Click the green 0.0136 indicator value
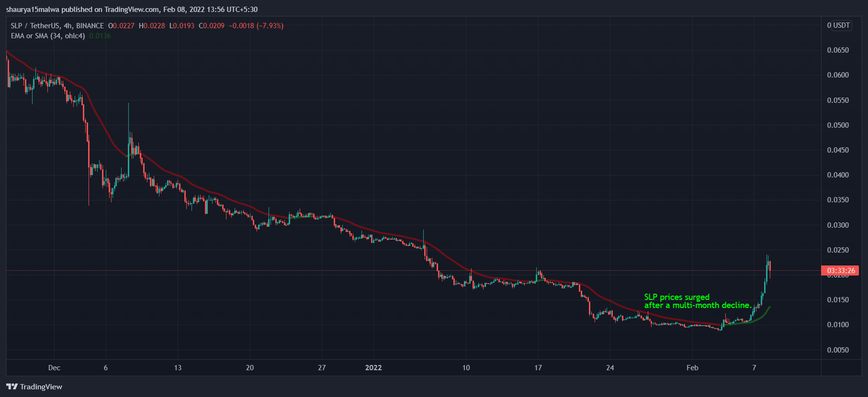The image size is (868, 397). coord(100,36)
